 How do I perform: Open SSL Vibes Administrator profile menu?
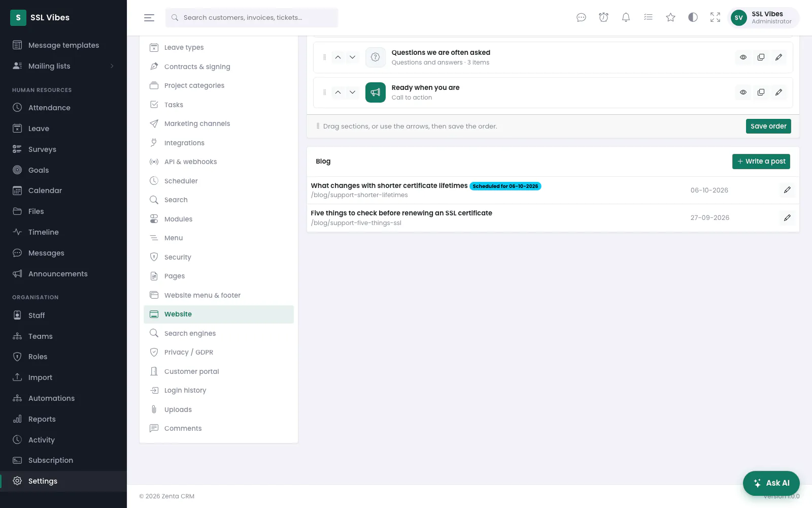(763, 18)
